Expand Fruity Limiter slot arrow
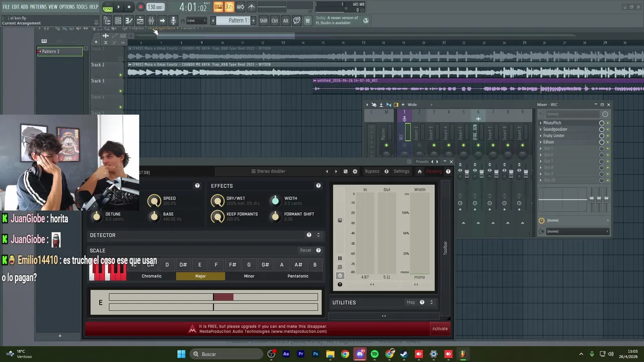644x362 pixels. tap(541, 136)
